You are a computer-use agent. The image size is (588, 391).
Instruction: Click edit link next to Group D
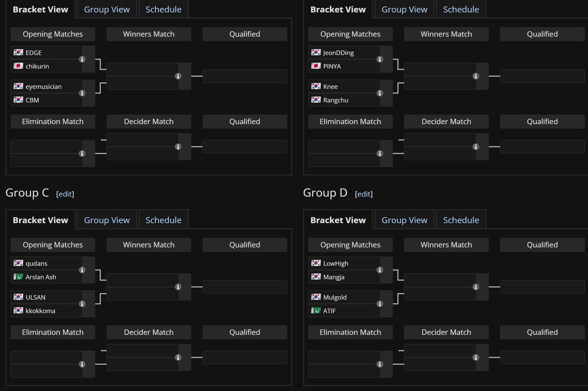pos(364,194)
